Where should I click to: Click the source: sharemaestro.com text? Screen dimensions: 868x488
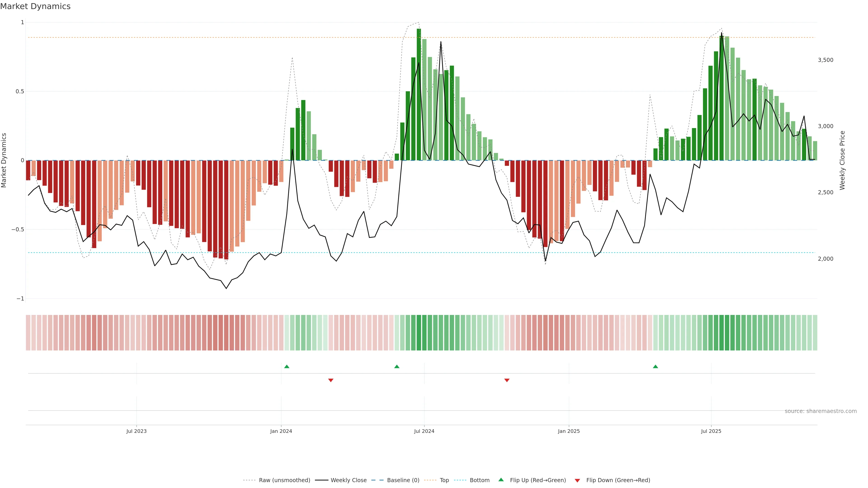(821, 411)
